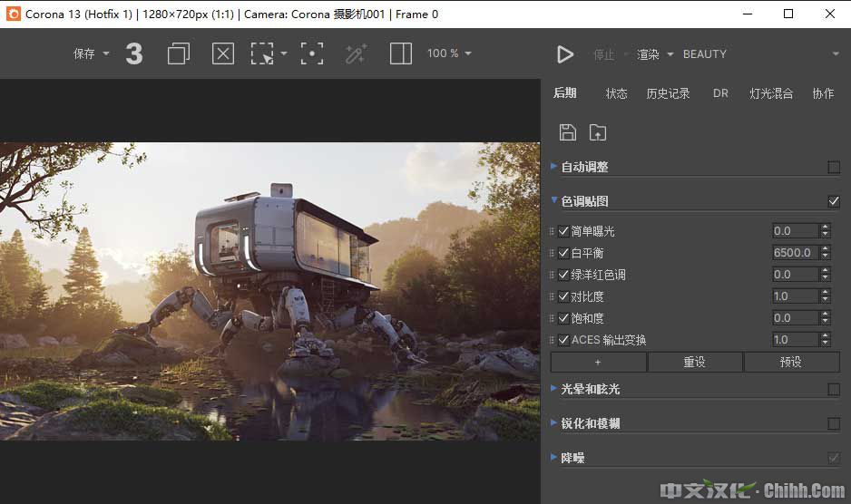Click the pick focus point icon
Viewport: 851px width, 504px height.
tap(312, 54)
